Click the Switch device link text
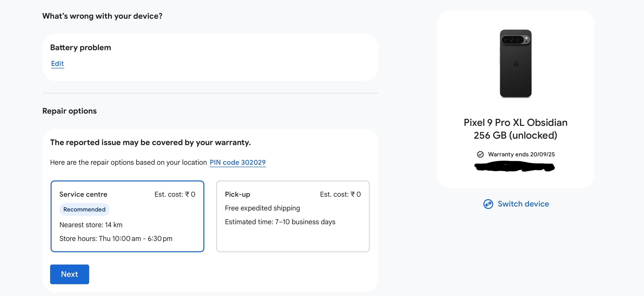Image resolution: width=644 pixels, height=296 pixels. [523, 204]
